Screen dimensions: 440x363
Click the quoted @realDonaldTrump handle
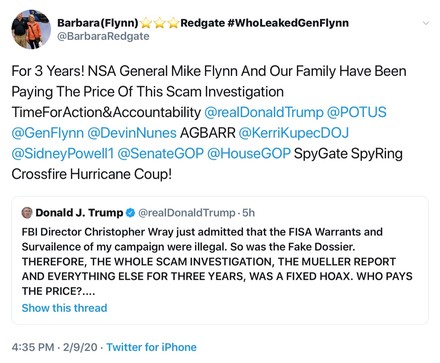(x=187, y=213)
